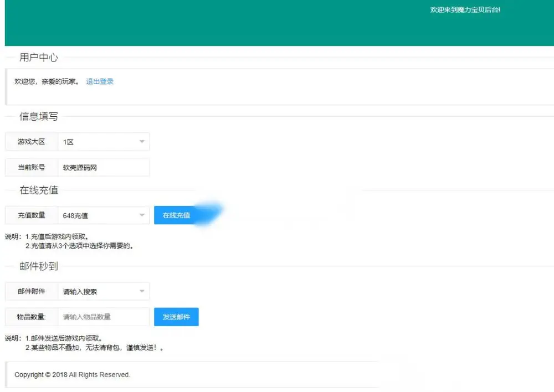
Task: Click the 信息填写 section heading
Action: click(39, 116)
